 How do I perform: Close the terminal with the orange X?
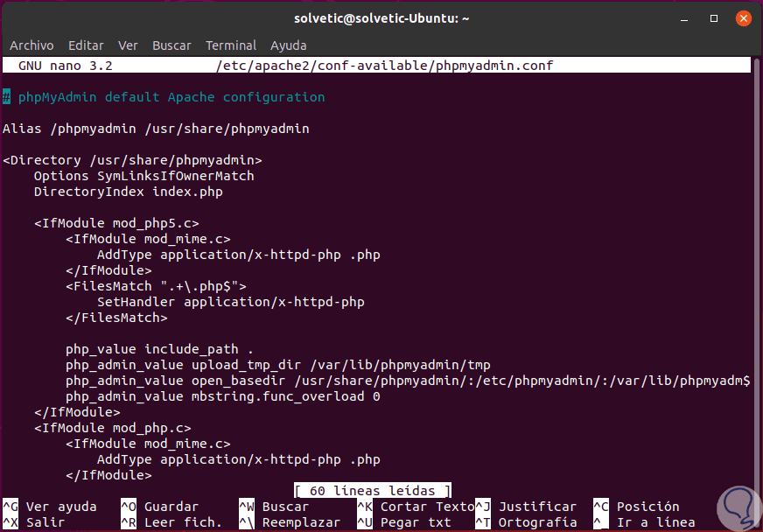point(743,18)
